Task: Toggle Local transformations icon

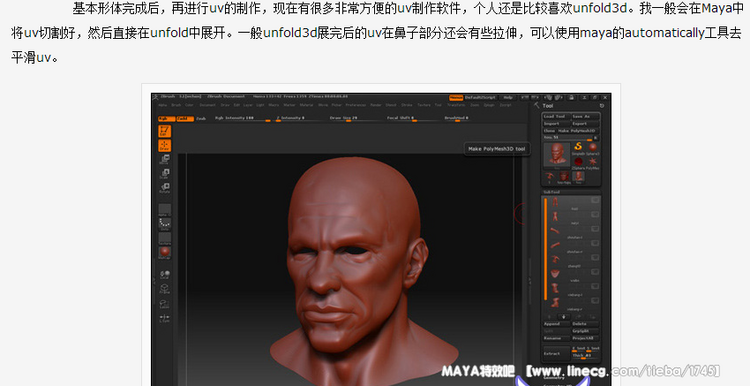Action: pos(165,275)
